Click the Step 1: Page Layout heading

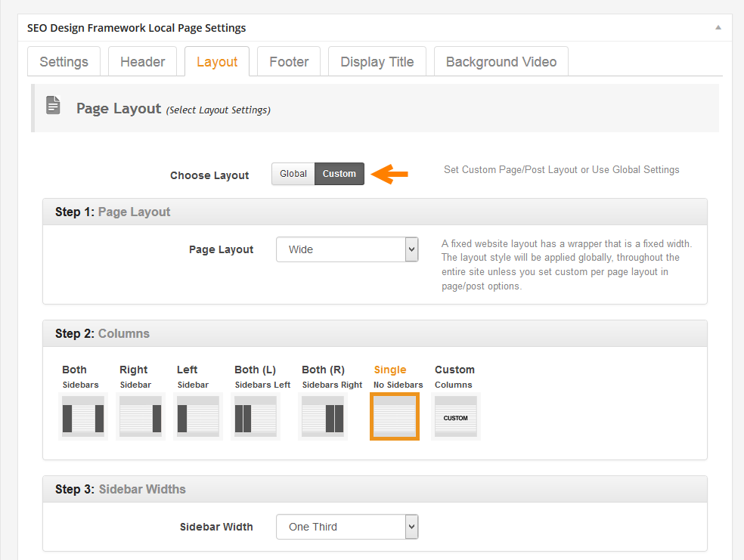[x=113, y=212]
